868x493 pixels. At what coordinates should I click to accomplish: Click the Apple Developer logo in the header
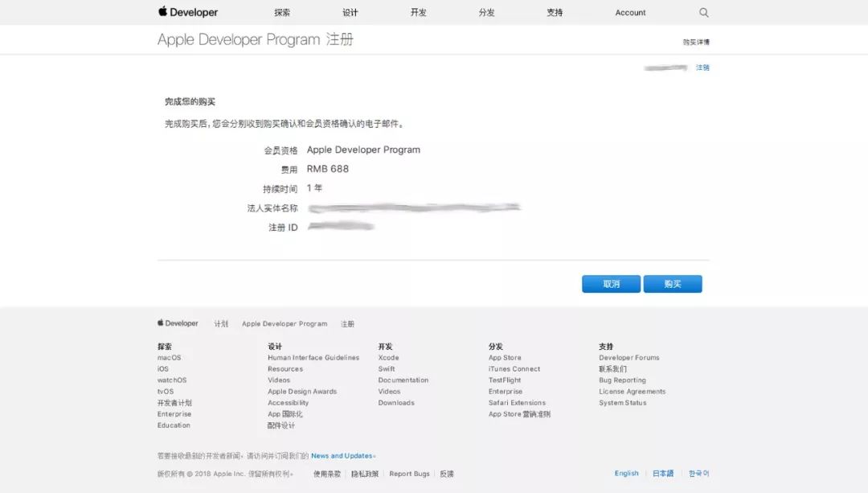(186, 12)
